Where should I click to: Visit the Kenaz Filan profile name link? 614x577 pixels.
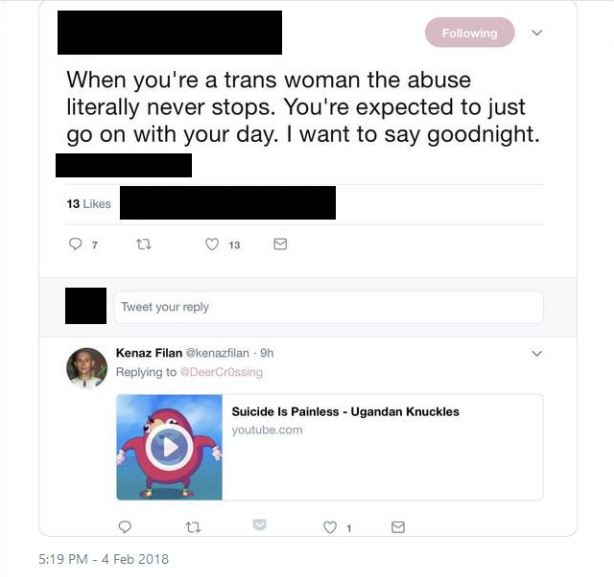pyautogui.click(x=149, y=354)
